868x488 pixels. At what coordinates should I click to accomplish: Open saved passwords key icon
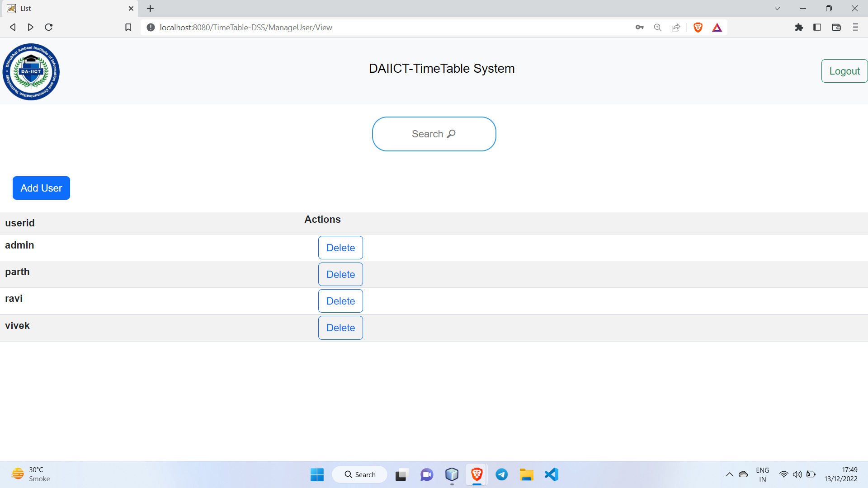pyautogui.click(x=639, y=28)
